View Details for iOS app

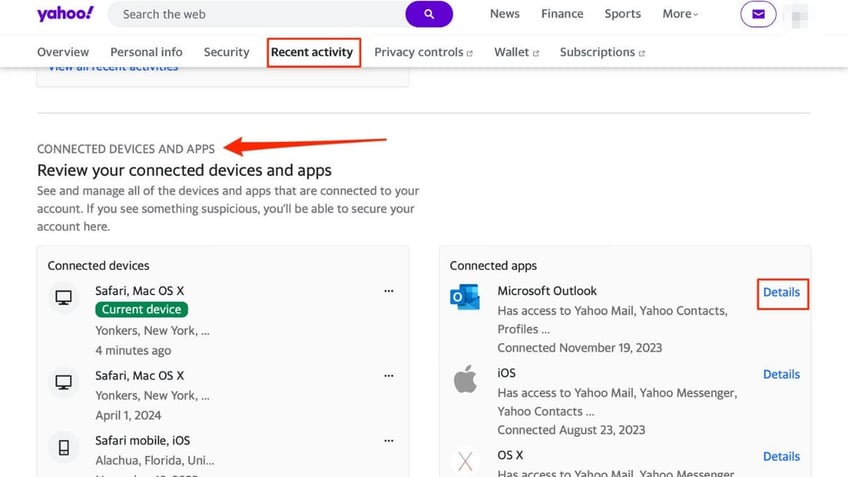tap(781, 374)
